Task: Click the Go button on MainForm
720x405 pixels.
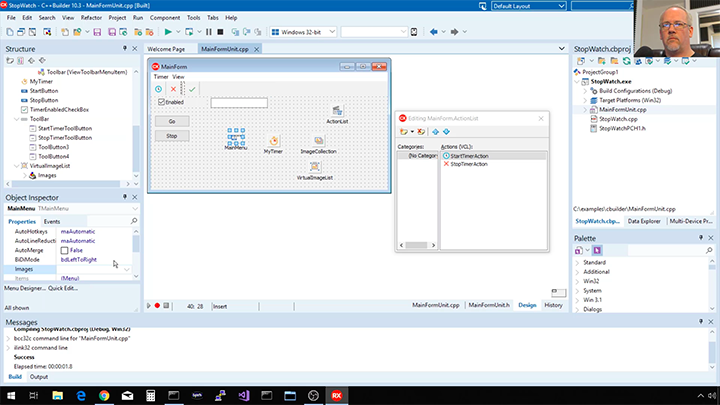Action: [172, 121]
